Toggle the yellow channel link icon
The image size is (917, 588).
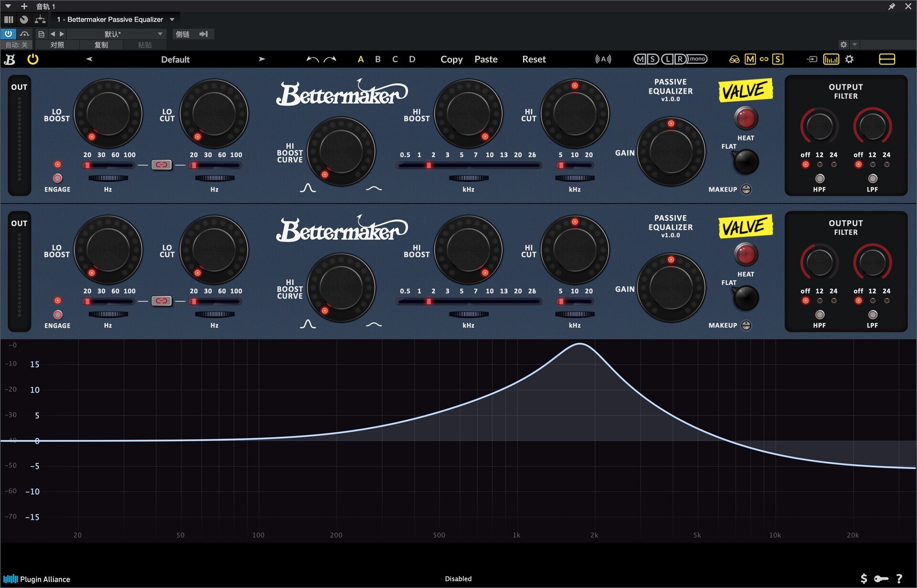pyautogui.click(x=764, y=59)
